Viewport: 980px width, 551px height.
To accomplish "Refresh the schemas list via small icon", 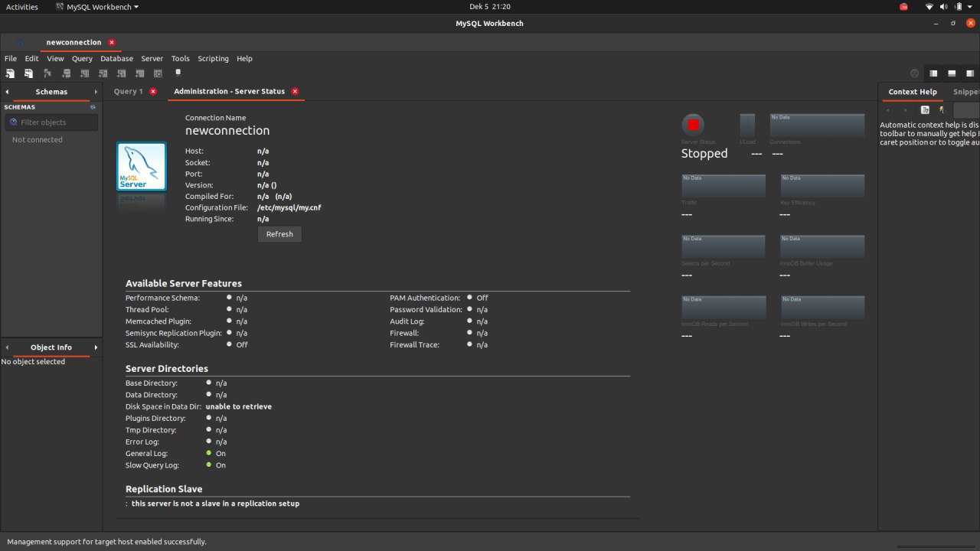I will (93, 107).
